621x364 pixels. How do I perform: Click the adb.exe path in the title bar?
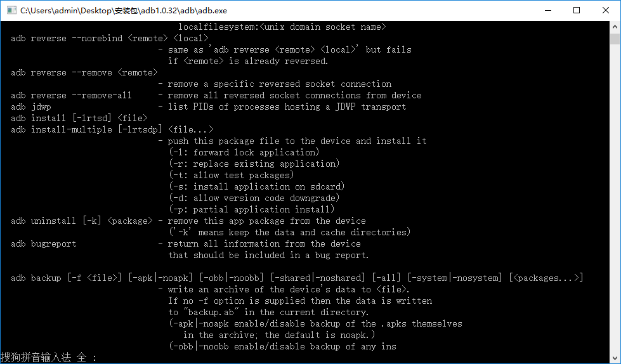[x=124, y=11]
